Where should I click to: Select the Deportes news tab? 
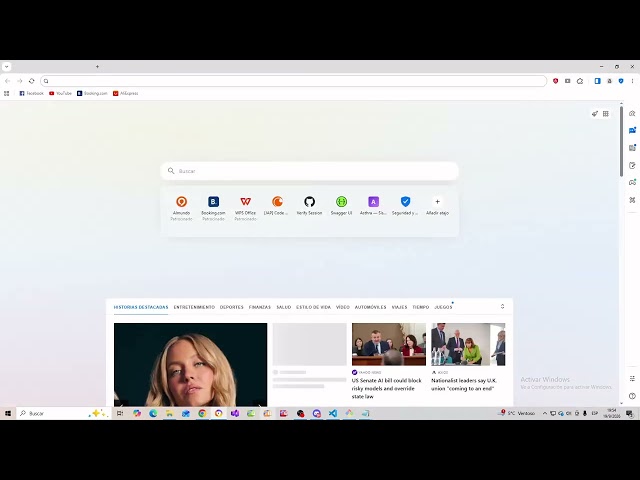click(231, 307)
